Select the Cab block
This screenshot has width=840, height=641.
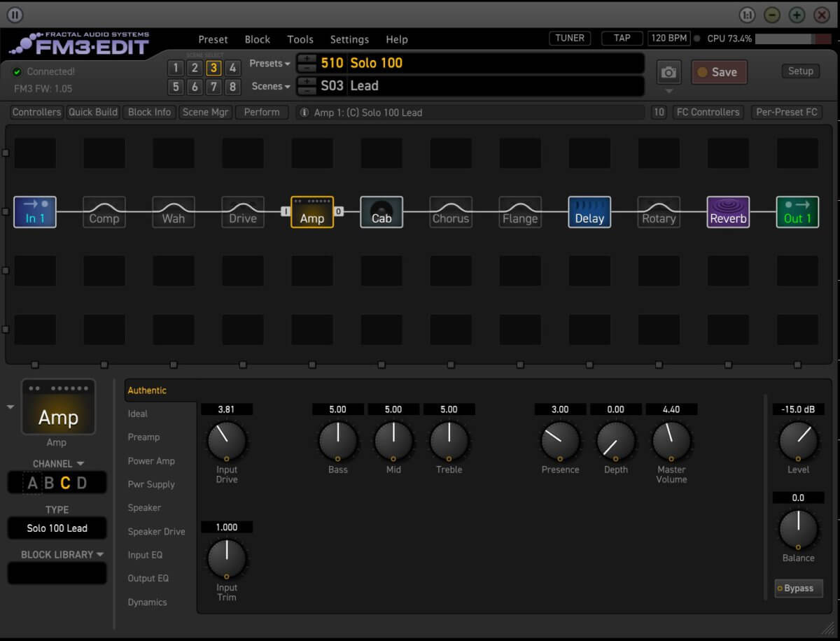tap(381, 211)
